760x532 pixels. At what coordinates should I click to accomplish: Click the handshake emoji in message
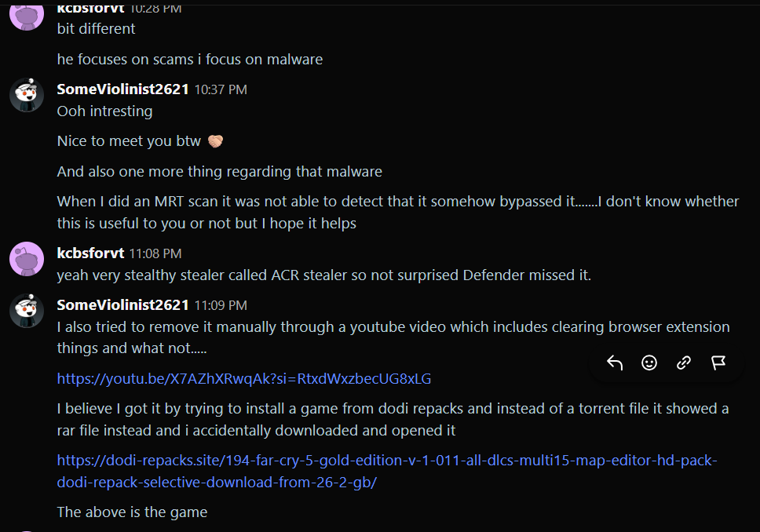[x=215, y=141]
